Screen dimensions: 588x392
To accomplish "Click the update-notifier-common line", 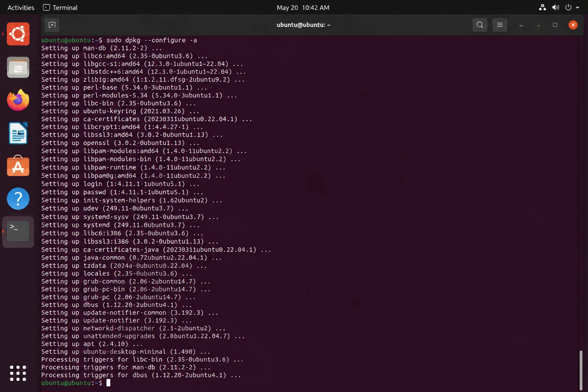I will click(x=130, y=313).
